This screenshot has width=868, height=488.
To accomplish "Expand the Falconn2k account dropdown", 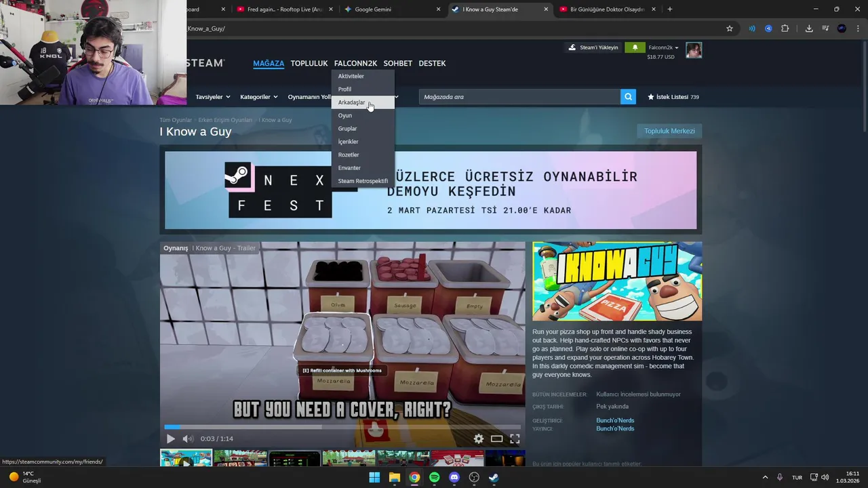I will 663,47.
